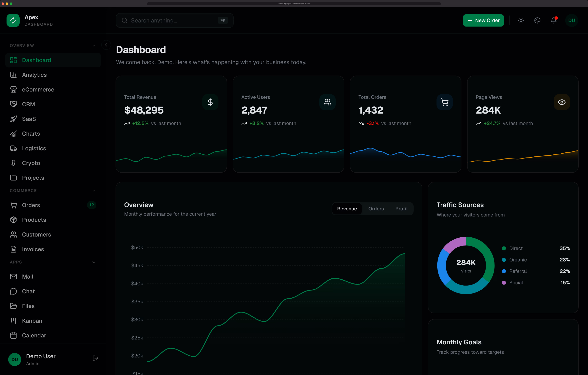Switch Overview chart to Revenue tab
588x375 pixels.
(x=347, y=209)
